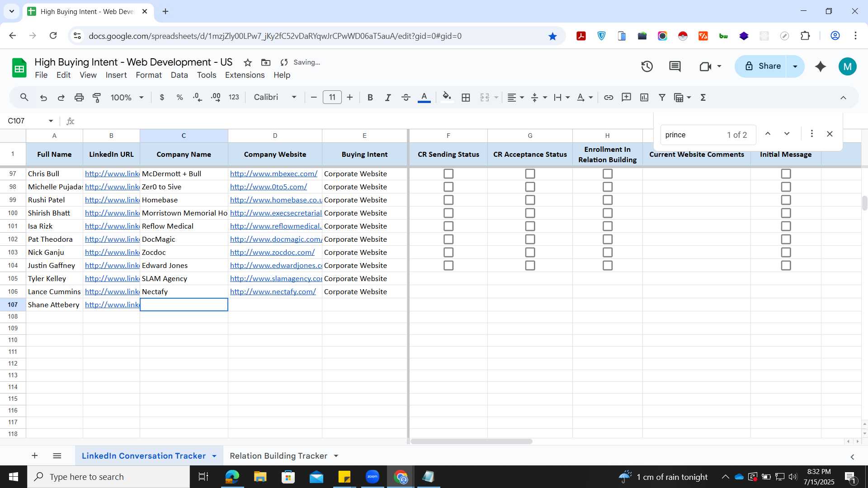Open the Data menu
Viewport: 868px width, 488px height.
coord(179,75)
